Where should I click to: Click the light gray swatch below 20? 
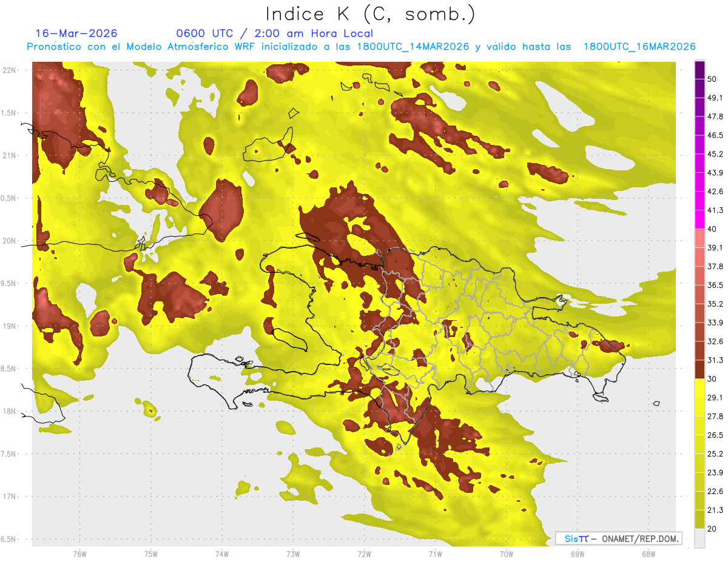[699, 538]
